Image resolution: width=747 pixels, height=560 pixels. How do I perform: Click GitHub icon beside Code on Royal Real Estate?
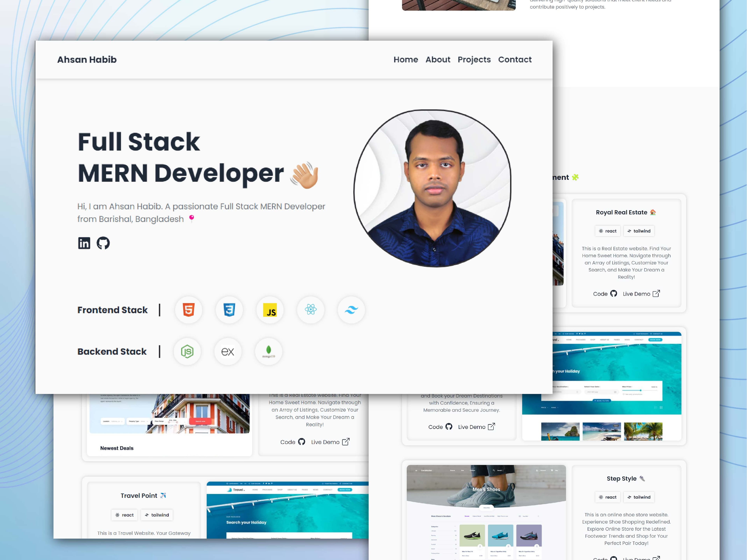click(x=614, y=293)
